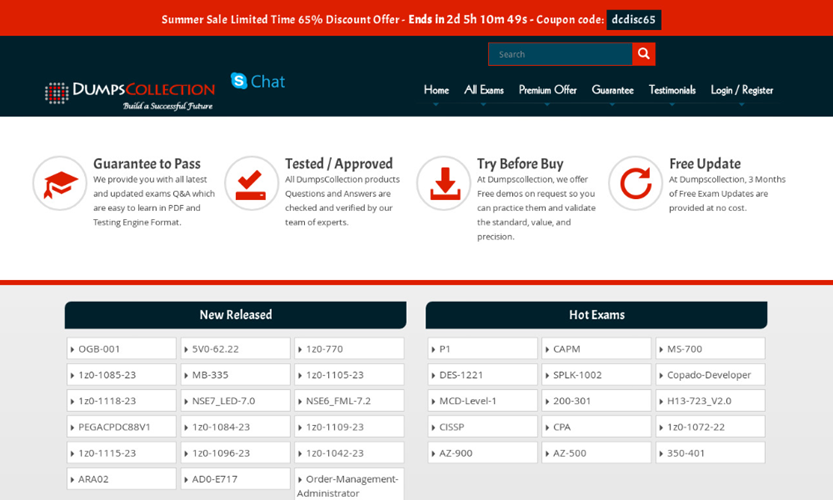
Task: Open the 1z0-1072-22 hot exam link
Action: [x=710, y=427]
